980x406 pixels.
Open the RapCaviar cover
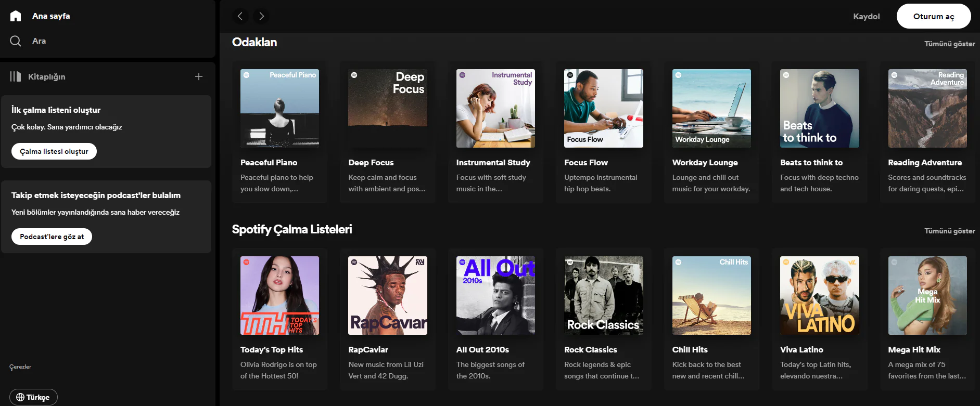tap(388, 295)
